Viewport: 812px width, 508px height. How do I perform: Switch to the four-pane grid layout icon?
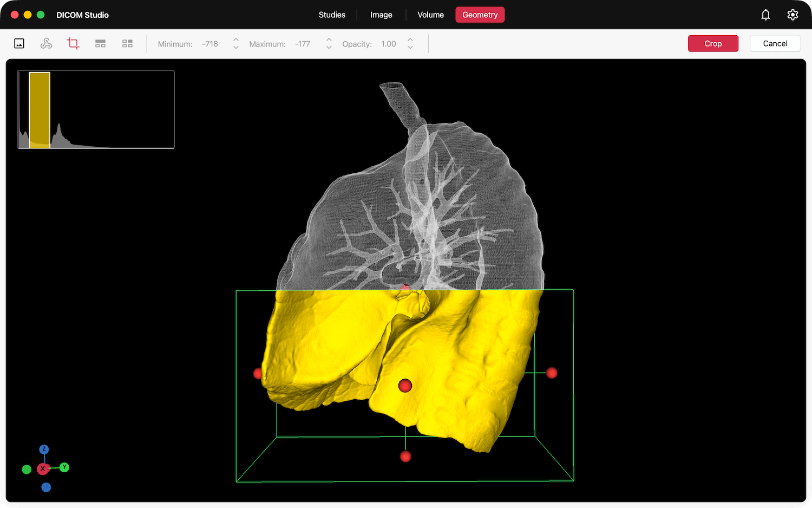[x=127, y=44]
